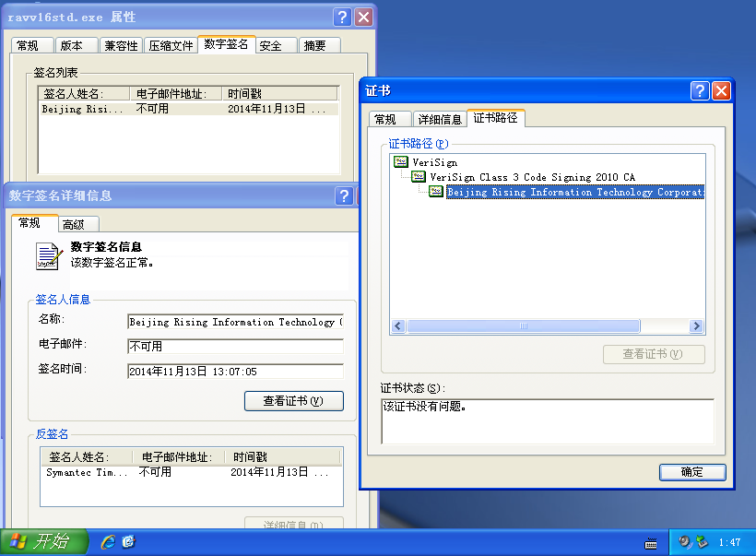Select Beijing Rising Information Technology certificate node

click(x=574, y=192)
